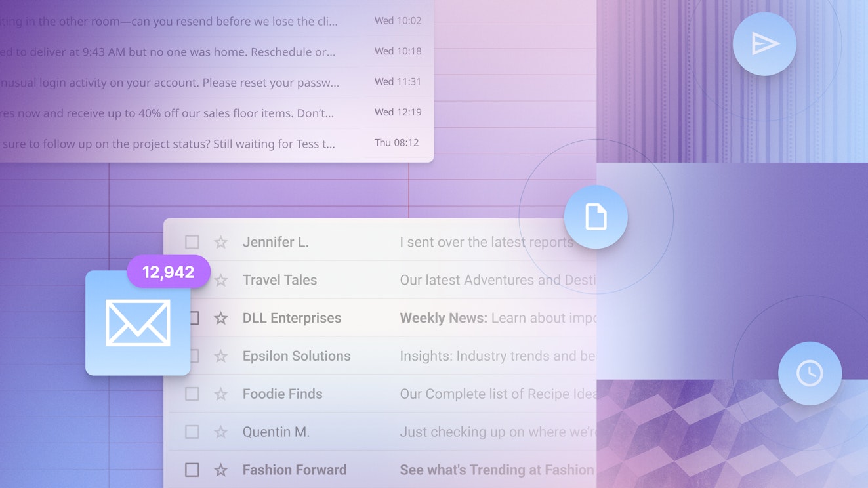Viewport: 868px width, 488px height.
Task: Open the document page icon
Action: pyautogui.click(x=596, y=216)
